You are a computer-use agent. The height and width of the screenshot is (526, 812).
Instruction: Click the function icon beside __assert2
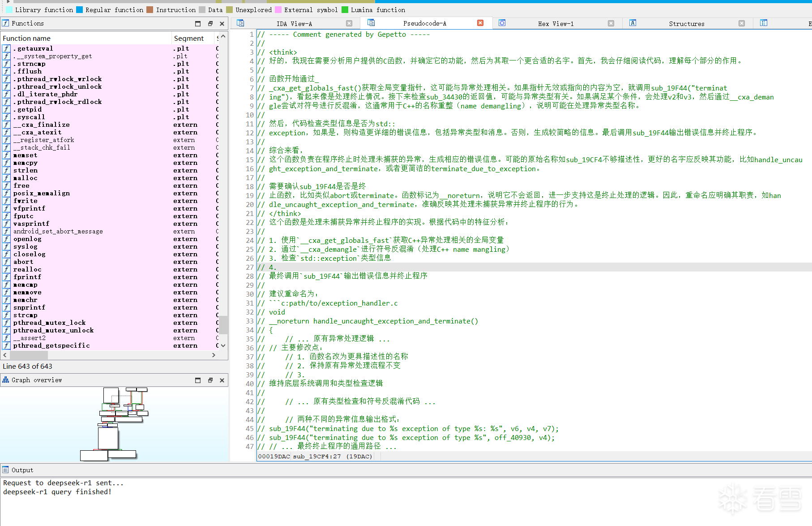pyautogui.click(x=6, y=338)
